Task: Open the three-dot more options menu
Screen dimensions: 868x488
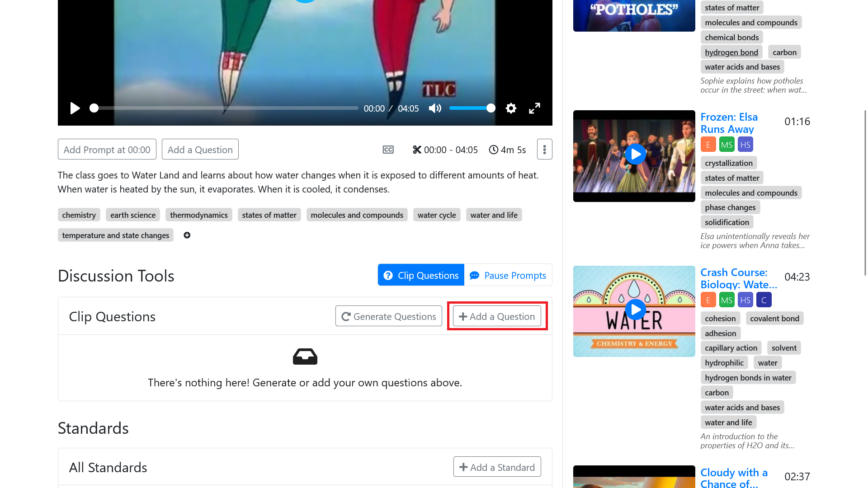Action: [x=545, y=149]
